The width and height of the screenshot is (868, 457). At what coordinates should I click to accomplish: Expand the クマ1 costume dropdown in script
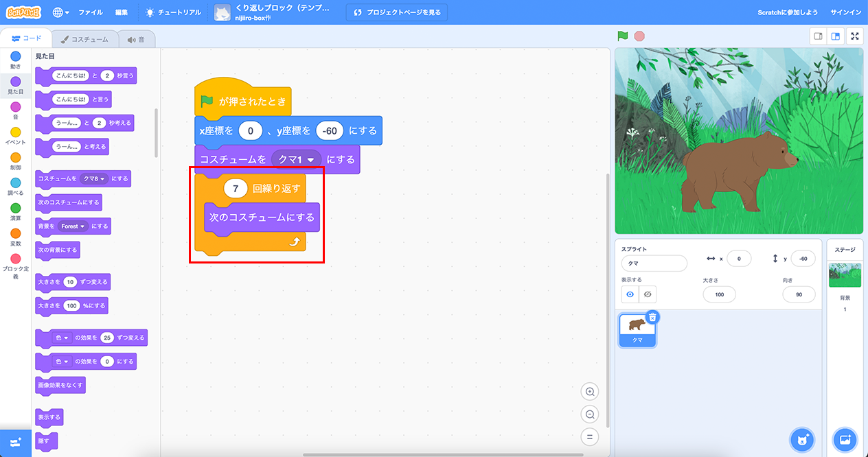point(311,160)
